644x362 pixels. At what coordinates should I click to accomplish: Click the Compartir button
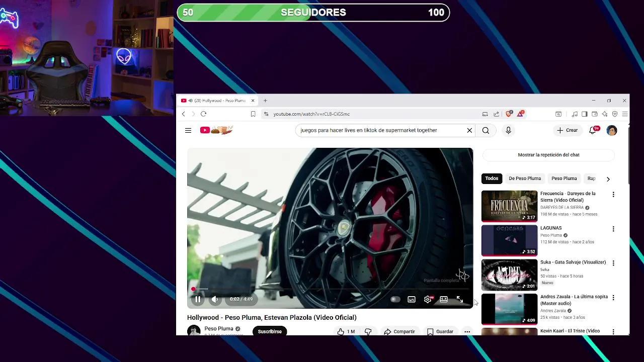[399, 331]
